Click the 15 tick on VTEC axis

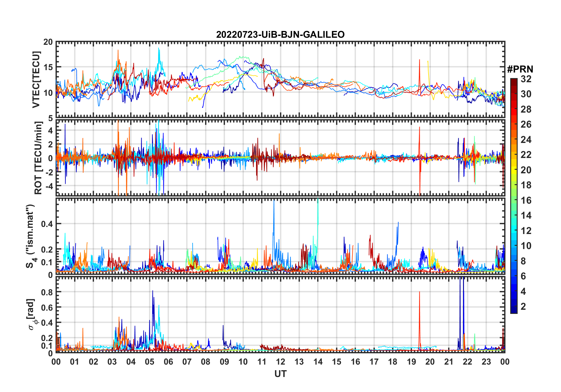(48, 67)
